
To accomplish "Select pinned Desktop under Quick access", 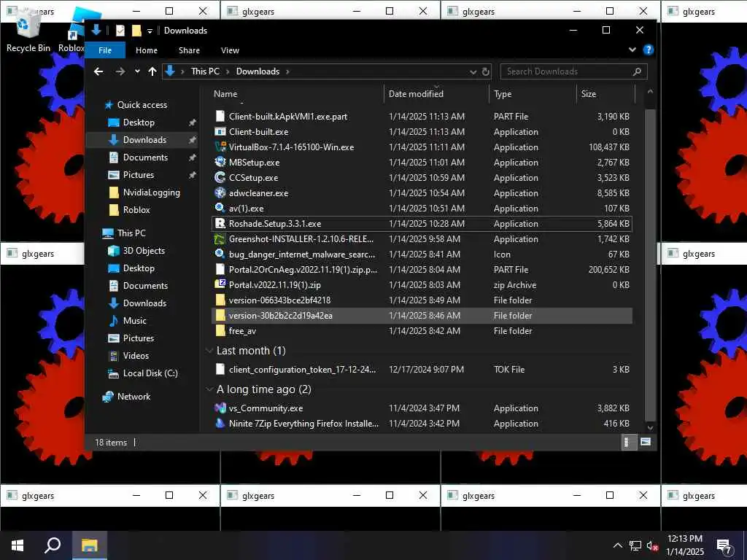I will [x=138, y=122].
